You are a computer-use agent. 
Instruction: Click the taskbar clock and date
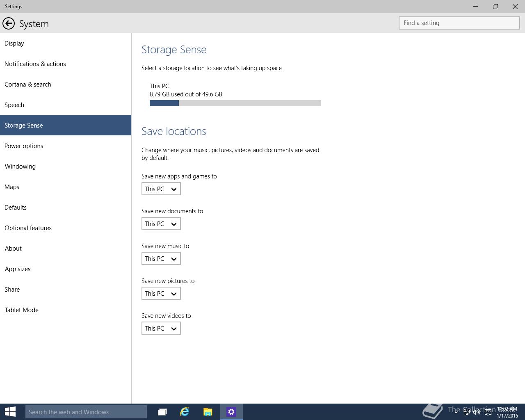point(507,412)
